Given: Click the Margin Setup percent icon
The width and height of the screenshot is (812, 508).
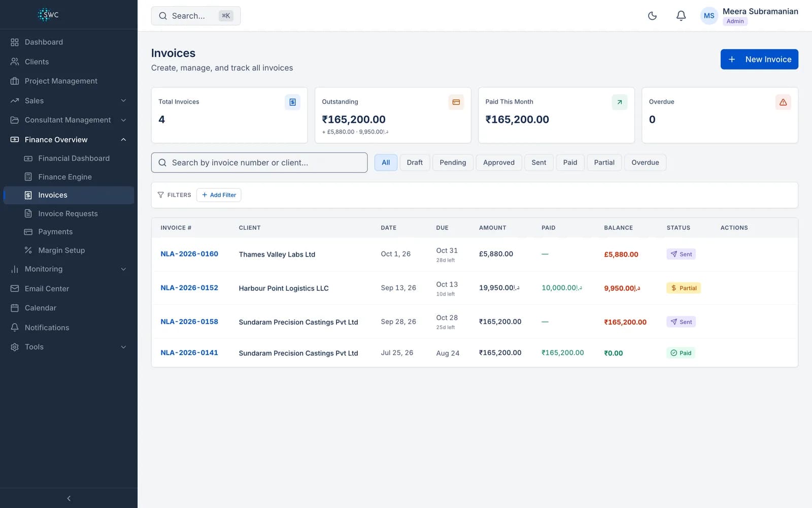Looking at the screenshot, I should coord(28,250).
